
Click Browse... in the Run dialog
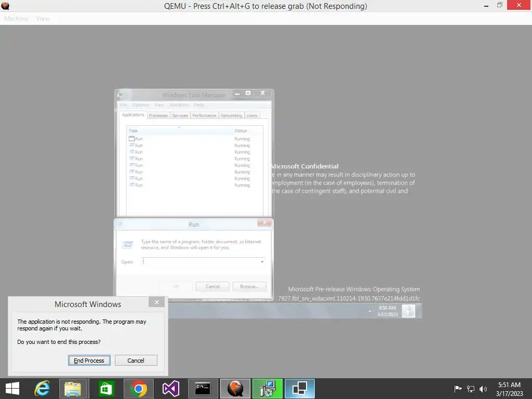(249, 286)
